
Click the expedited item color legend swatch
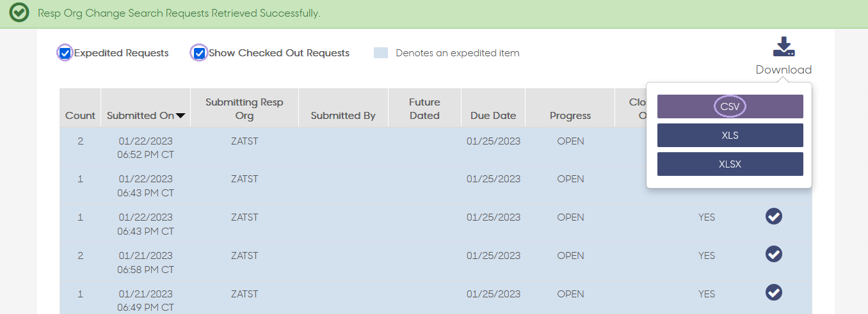[381, 53]
